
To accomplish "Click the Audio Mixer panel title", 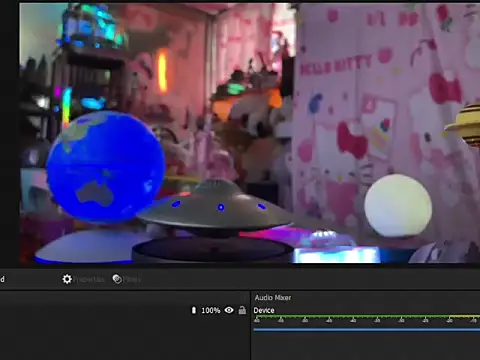I will coord(273,297).
